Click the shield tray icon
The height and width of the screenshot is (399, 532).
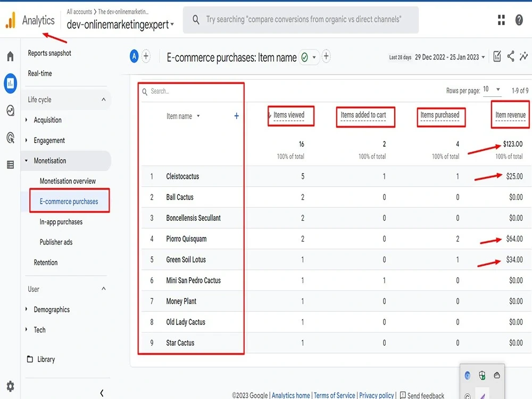(x=482, y=375)
